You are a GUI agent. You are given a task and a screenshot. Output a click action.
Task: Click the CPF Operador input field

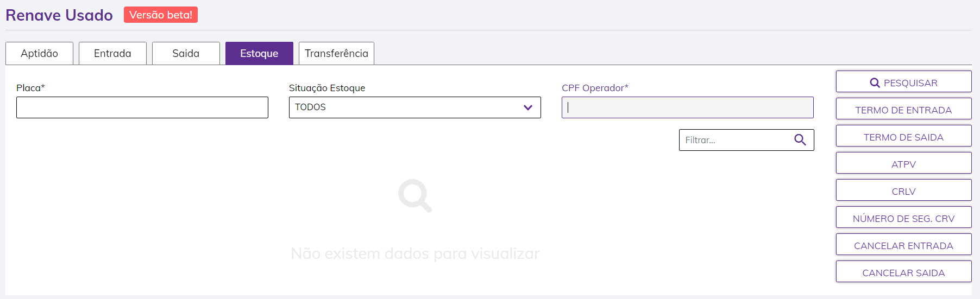click(687, 107)
